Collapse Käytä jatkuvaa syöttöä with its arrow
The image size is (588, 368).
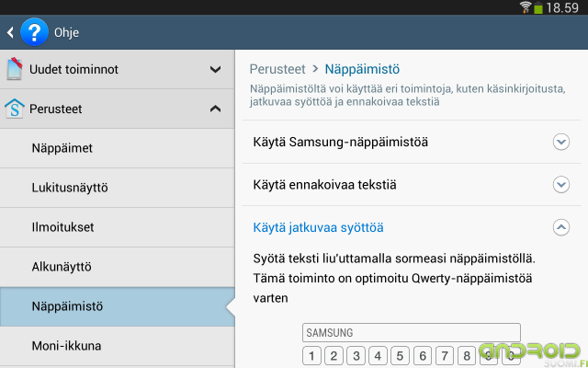point(561,227)
